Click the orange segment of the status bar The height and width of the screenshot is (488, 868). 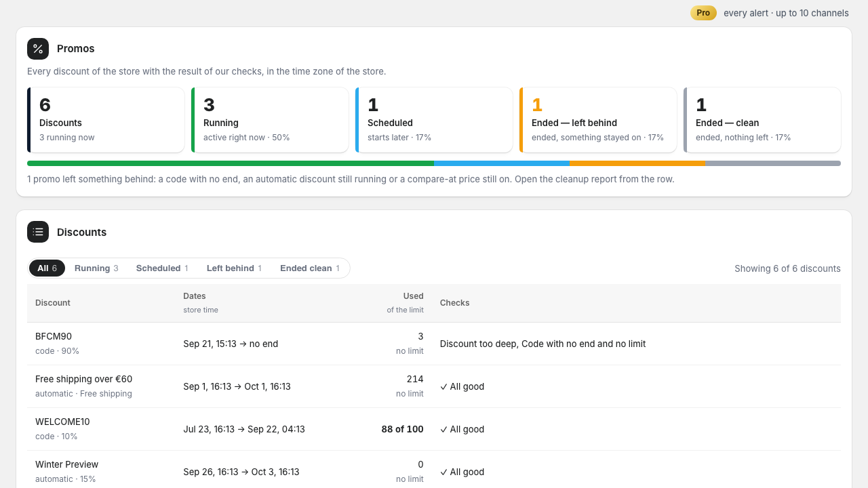637,163
